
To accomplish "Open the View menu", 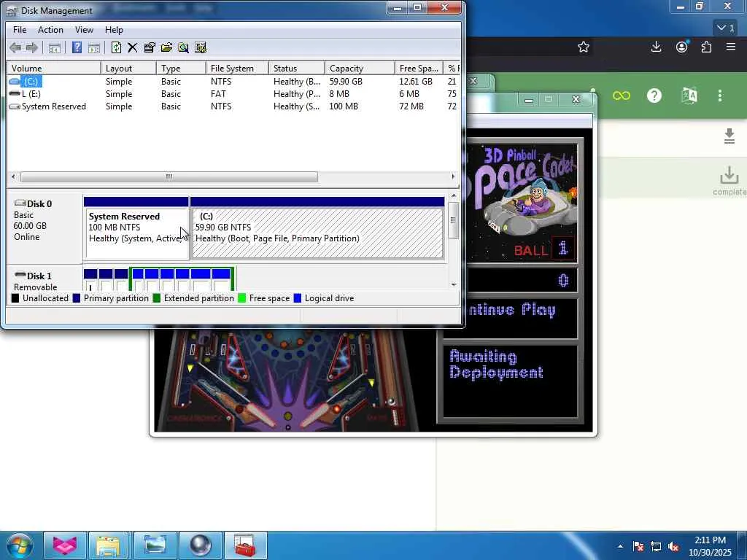I will point(84,29).
